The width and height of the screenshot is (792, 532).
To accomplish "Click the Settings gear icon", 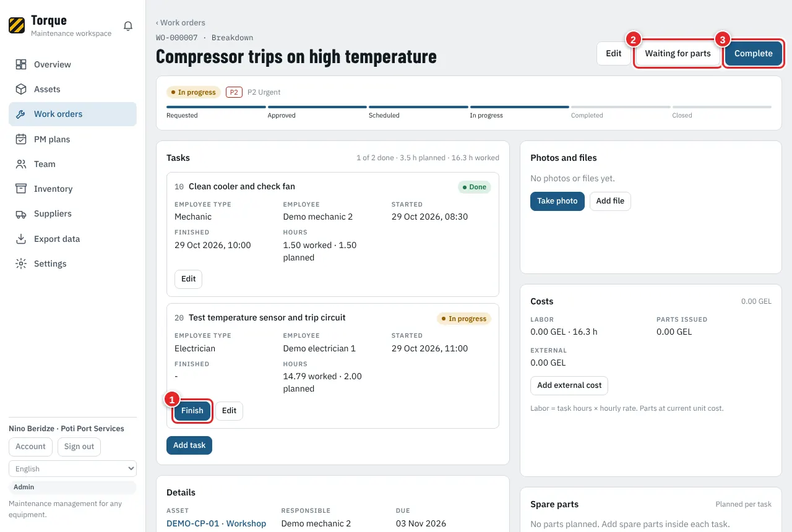I will pos(21,264).
